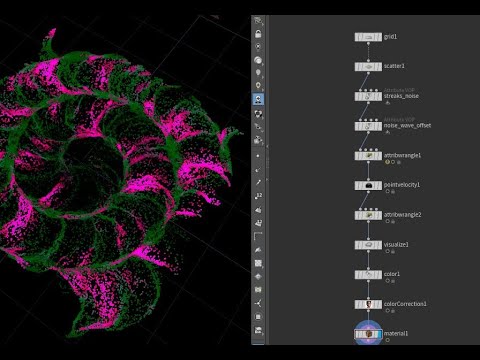Select the visualize1 node tile
This screenshot has width=480, height=360.
[368, 245]
